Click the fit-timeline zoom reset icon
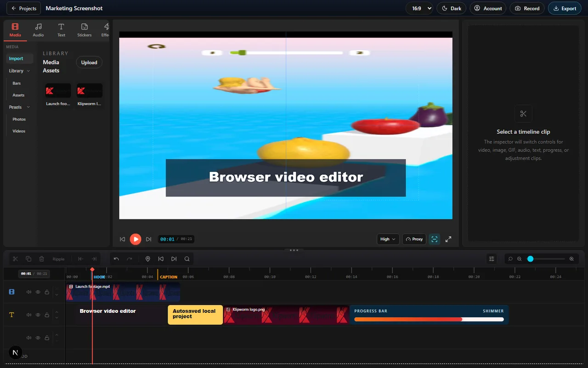 pos(510,259)
